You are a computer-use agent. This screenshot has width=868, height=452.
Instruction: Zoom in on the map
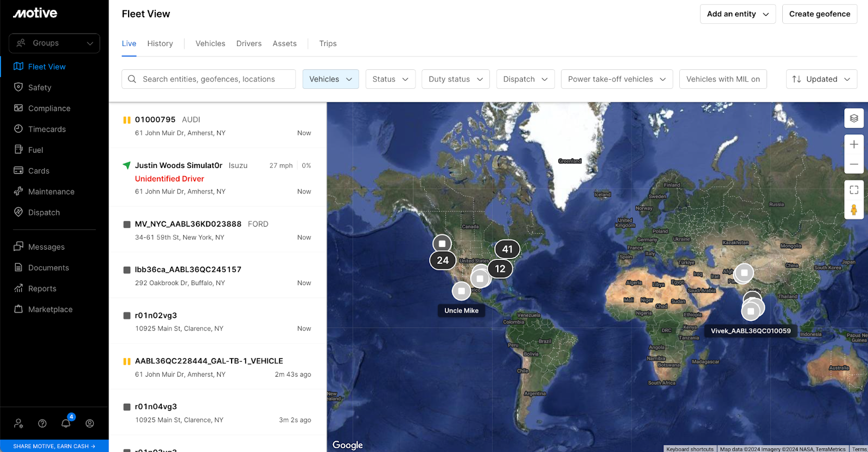pyautogui.click(x=854, y=144)
